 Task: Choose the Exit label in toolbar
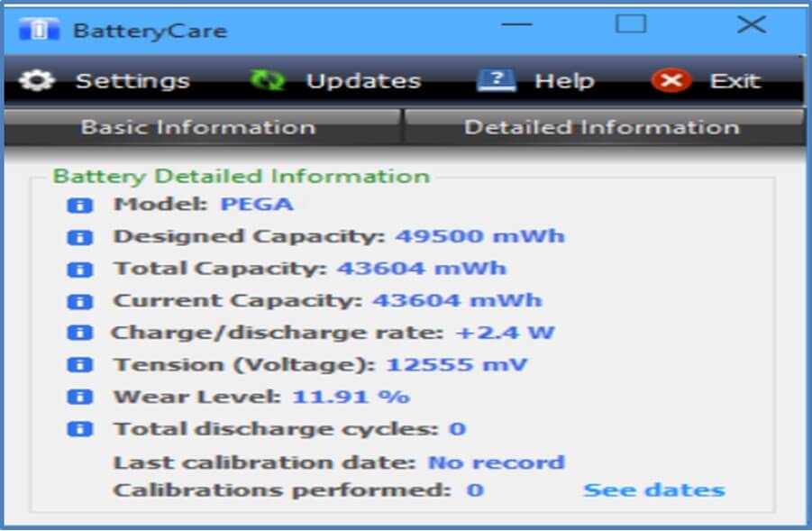(735, 81)
